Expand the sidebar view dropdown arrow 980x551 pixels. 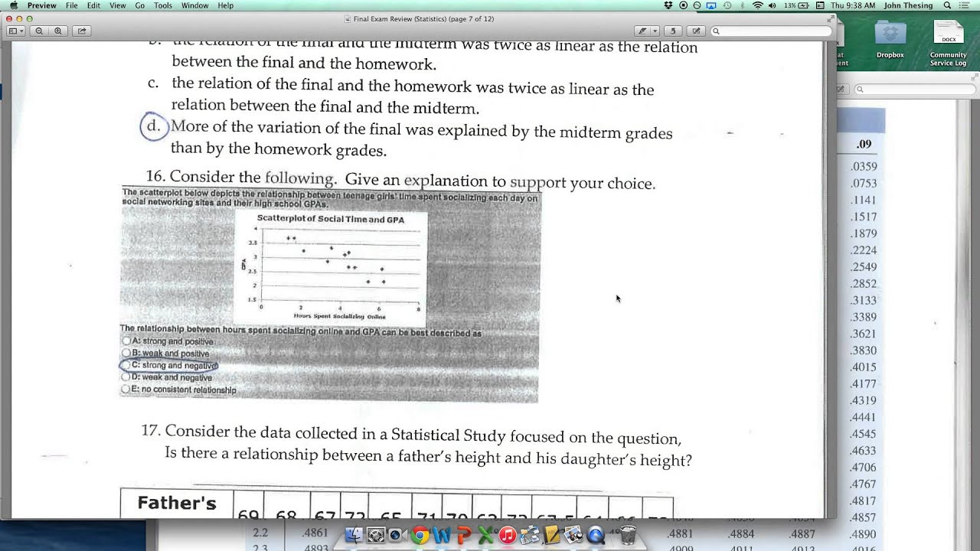(x=21, y=31)
